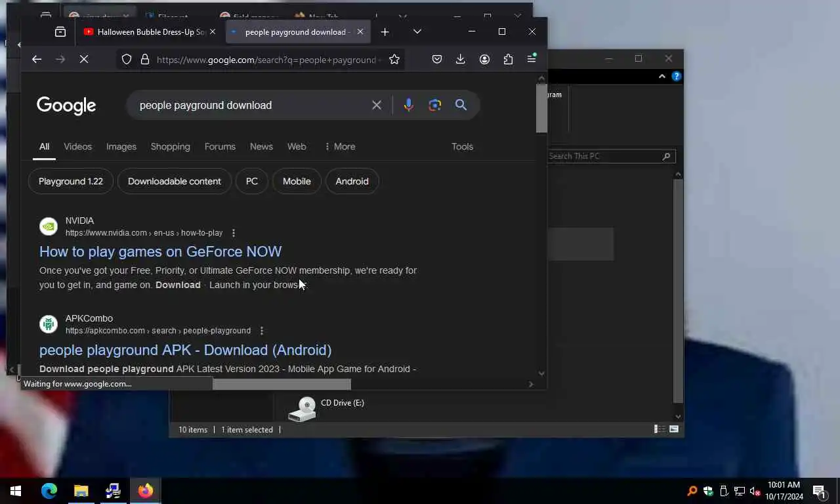840x504 pixels.
Task: Expand the More search filters menu
Action: (x=340, y=146)
